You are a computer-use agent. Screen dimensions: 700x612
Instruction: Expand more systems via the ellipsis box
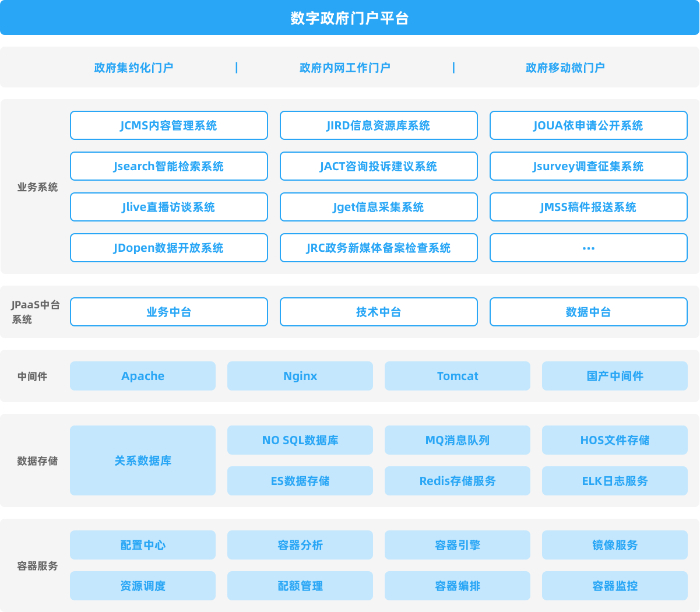click(x=588, y=248)
